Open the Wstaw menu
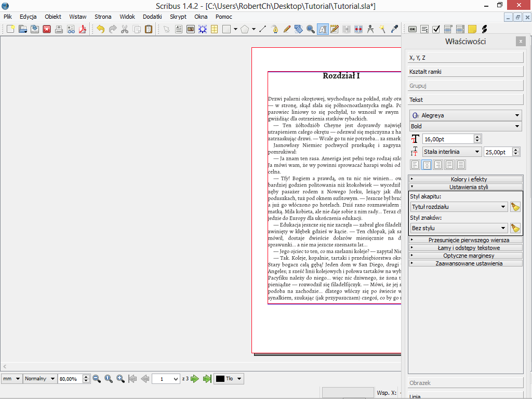 [x=78, y=17]
